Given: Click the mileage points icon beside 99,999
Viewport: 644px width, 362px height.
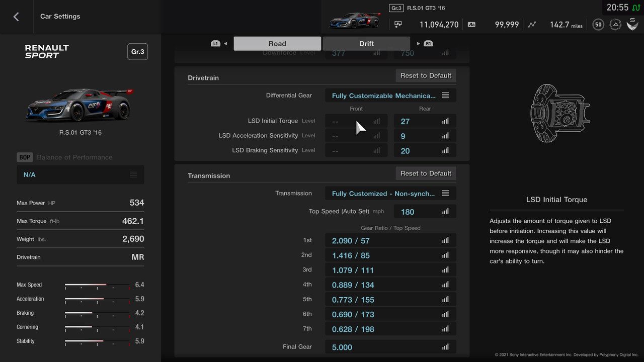Looking at the screenshot, I should pyautogui.click(x=471, y=24).
